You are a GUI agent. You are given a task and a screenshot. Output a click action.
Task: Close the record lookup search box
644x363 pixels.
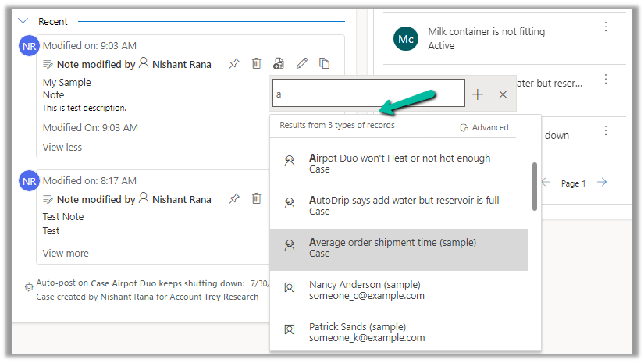point(503,94)
